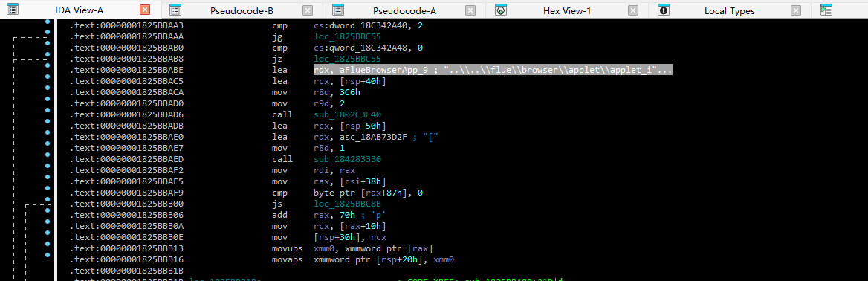Switch to the Pseudocode-B tab

coord(242,10)
